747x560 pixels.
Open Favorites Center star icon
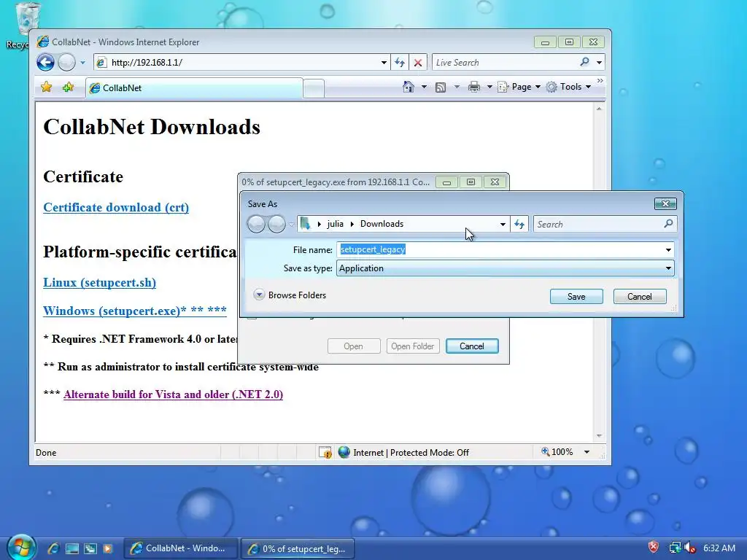point(46,87)
